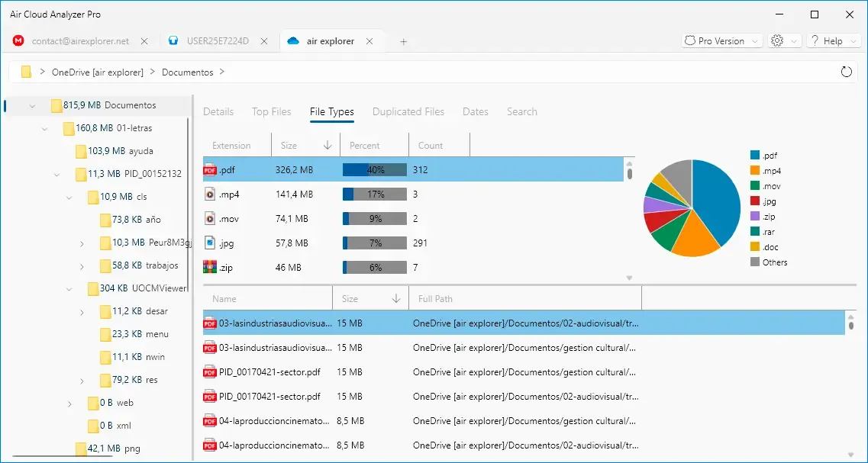Click the .jpg image file icon

point(210,243)
